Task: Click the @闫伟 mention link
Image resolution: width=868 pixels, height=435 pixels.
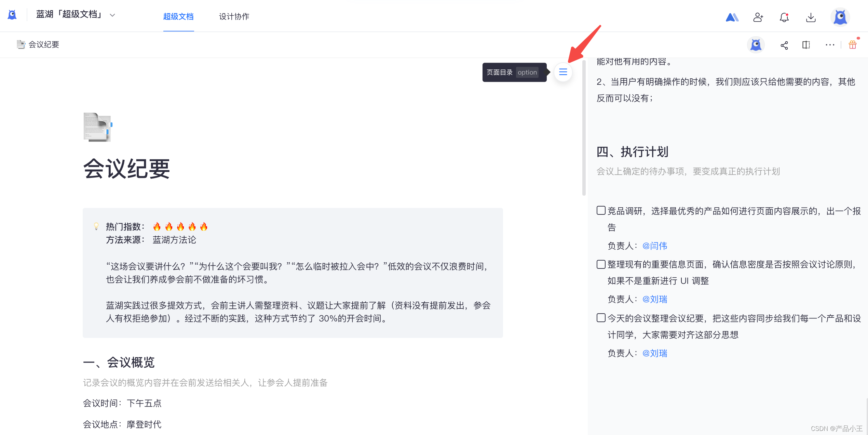Action: coord(654,246)
